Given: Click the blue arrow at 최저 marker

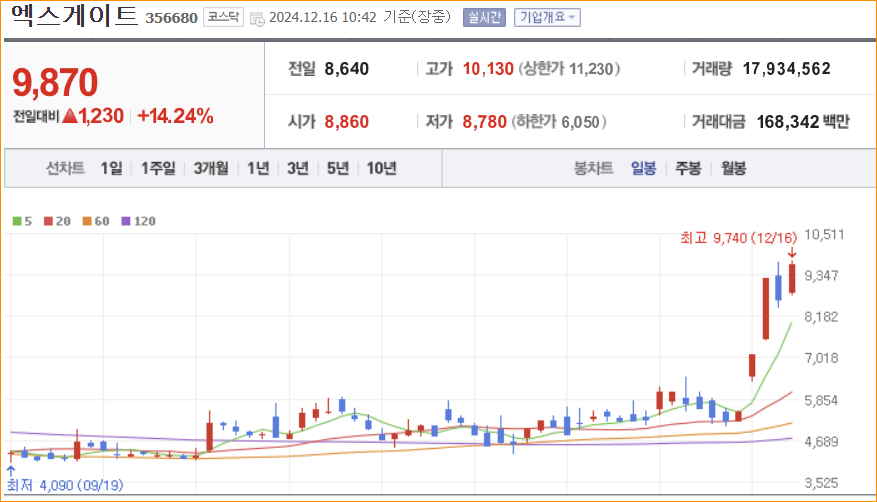Looking at the screenshot, I should (11, 471).
